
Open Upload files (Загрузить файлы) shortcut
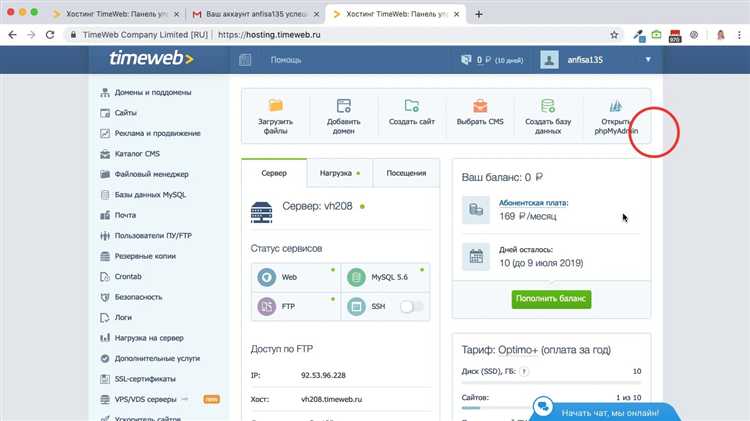(x=276, y=116)
